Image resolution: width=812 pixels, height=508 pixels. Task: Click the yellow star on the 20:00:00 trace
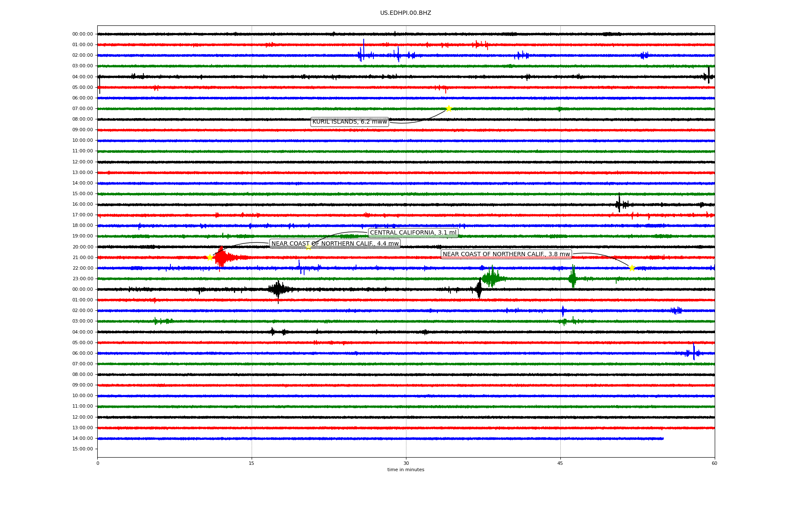coord(308,247)
